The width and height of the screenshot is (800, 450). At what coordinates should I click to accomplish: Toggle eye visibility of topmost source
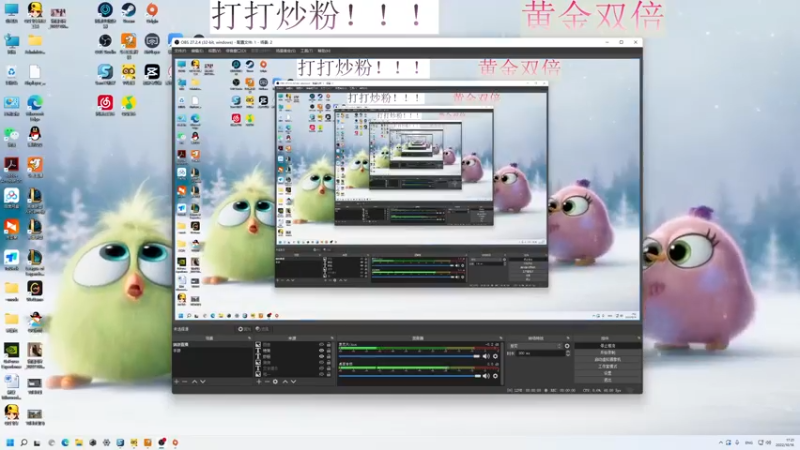[321, 344]
